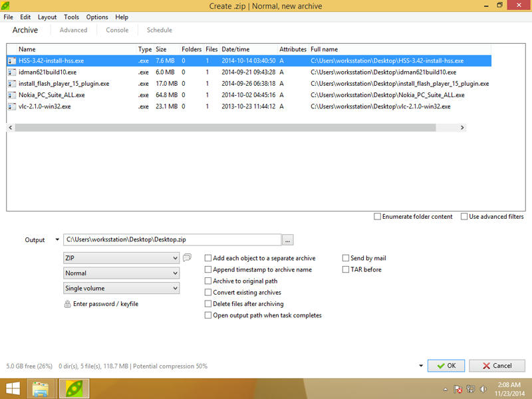Viewport: 532px width, 399px height.
Task: Click the Action Center flag icon in tray
Action: [x=458, y=389]
